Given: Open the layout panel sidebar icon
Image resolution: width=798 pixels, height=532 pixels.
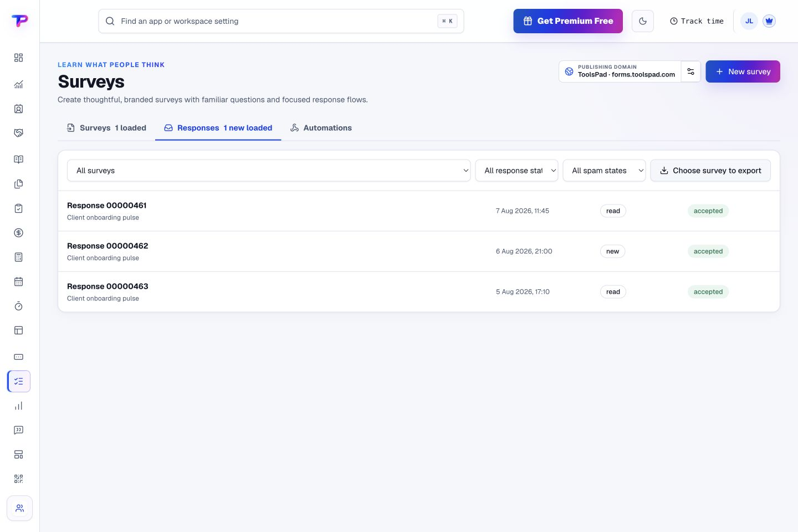Looking at the screenshot, I should [x=18, y=330].
